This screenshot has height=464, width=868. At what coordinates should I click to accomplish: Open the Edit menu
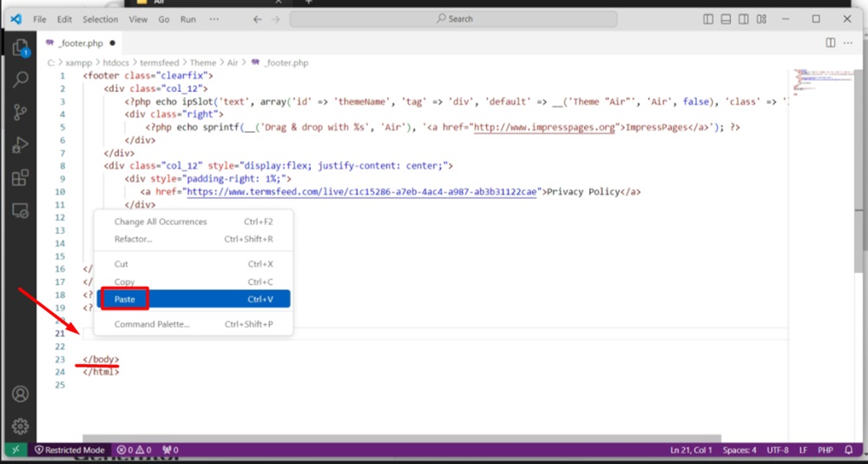coord(65,19)
